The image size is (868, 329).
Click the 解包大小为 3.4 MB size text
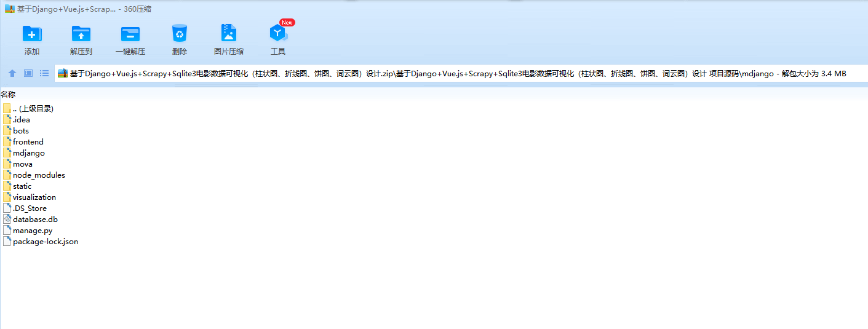(x=813, y=73)
